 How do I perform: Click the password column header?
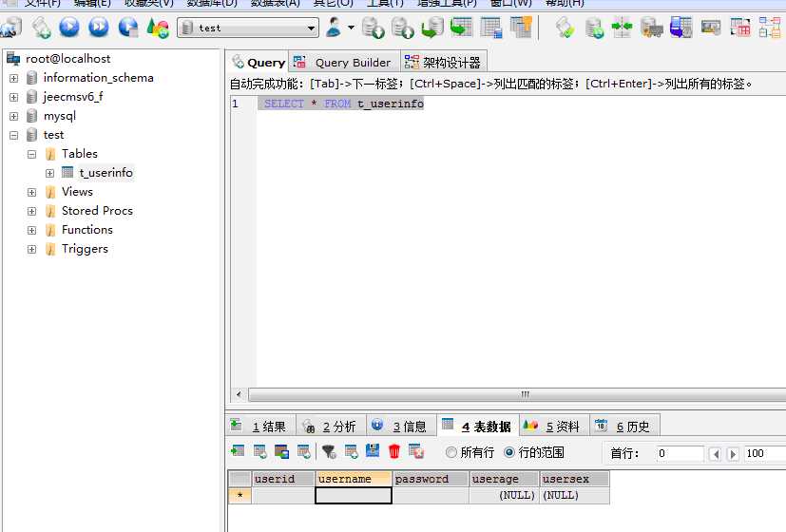click(431, 479)
